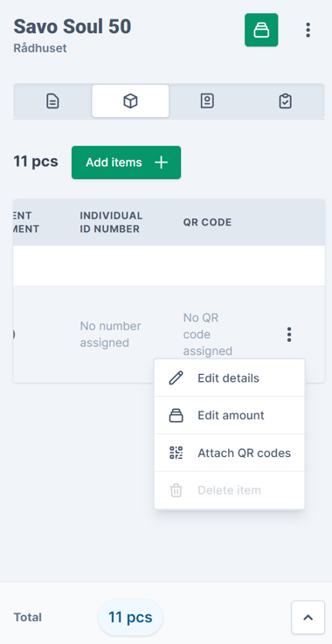Choose Attach QR codes option

229,453
